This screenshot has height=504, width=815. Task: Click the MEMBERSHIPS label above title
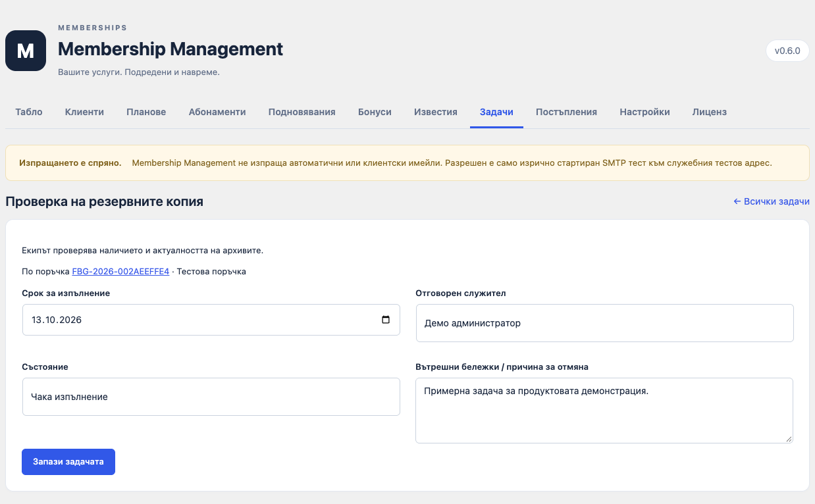tap(92, 28)
